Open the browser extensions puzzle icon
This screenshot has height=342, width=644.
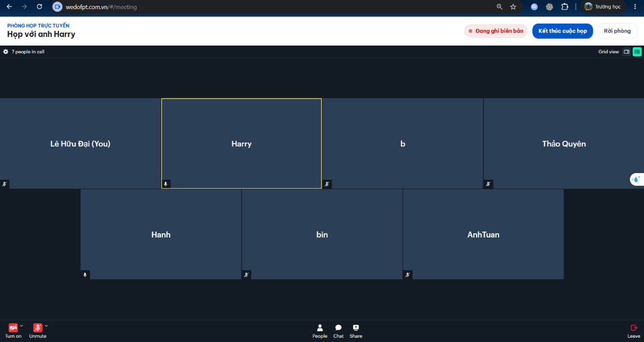click(x=565, y=6)
